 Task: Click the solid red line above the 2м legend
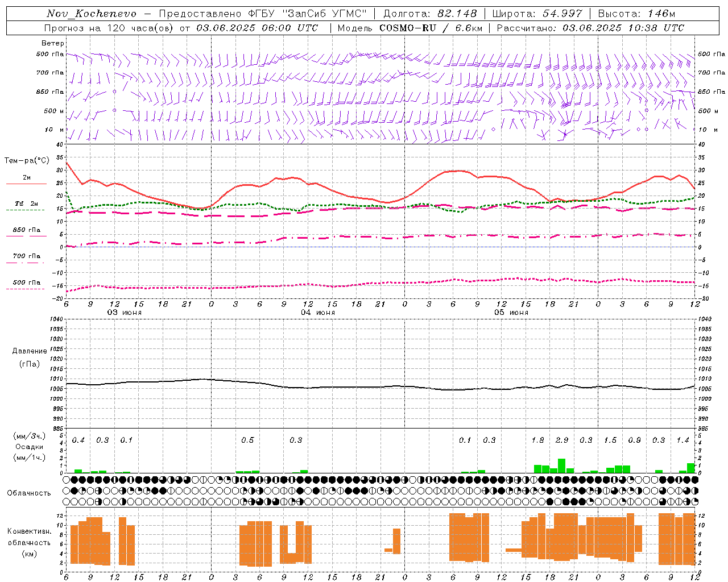point(26,184)
